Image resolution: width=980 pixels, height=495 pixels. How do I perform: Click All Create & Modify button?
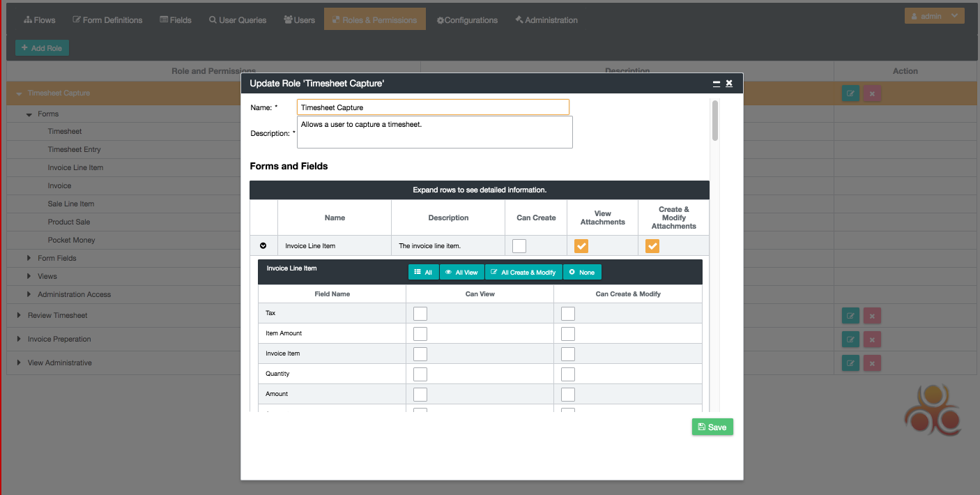click(523, 272)
